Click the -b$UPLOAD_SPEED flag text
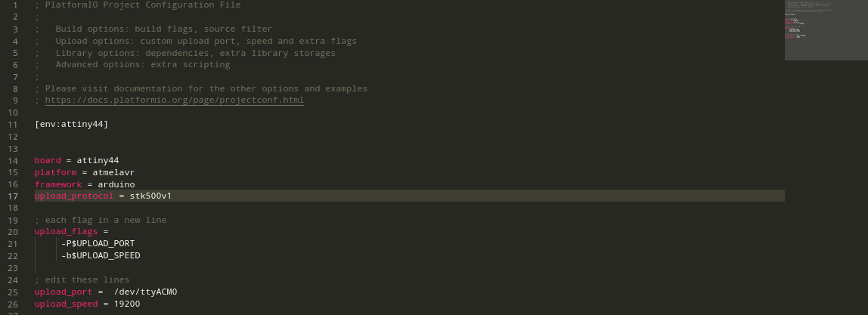Viewport: 868px width, 315px height. pos(101,256)
